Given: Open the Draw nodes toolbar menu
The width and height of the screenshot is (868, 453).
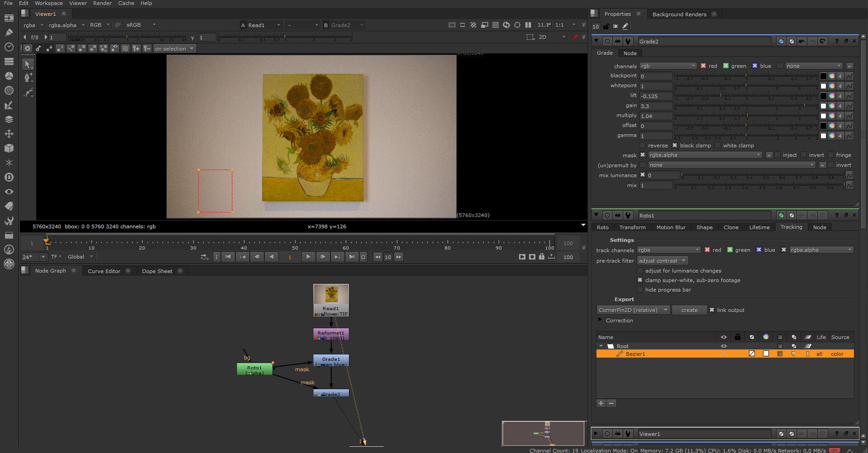Looking at the screenshot, I should [x=9, y=33].
